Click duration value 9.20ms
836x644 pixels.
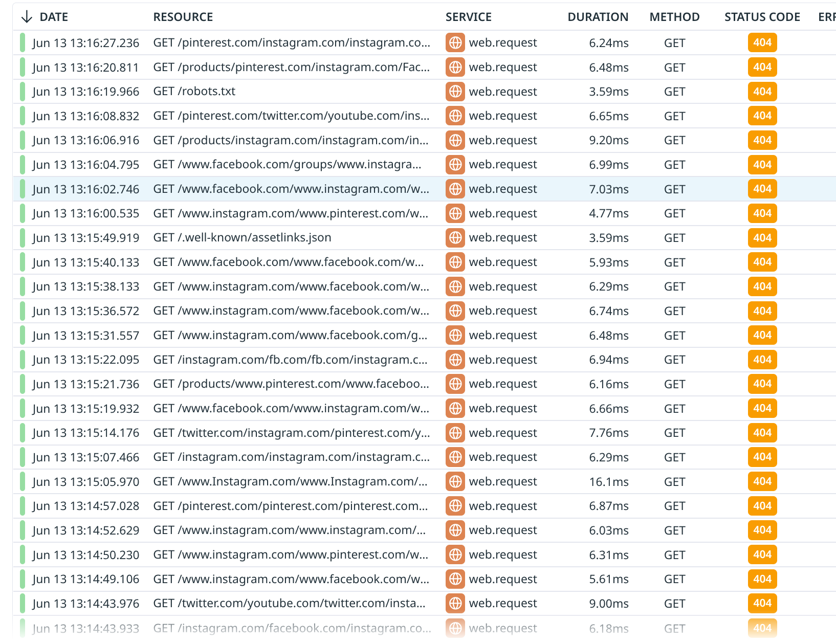pyautogui.click(x=609, y=140)
